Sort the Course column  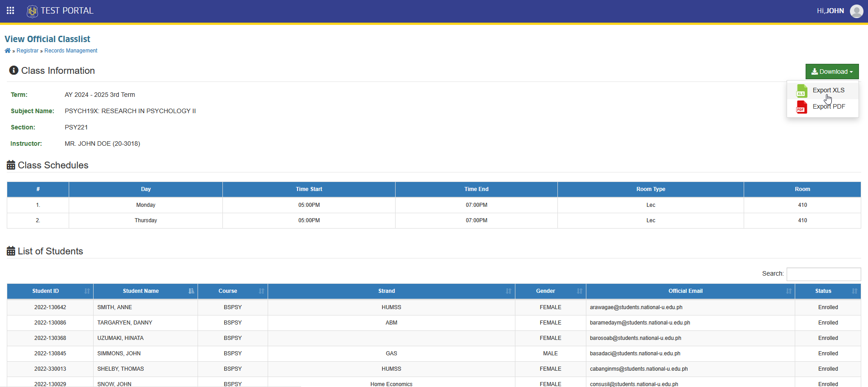tap(261, 291)
